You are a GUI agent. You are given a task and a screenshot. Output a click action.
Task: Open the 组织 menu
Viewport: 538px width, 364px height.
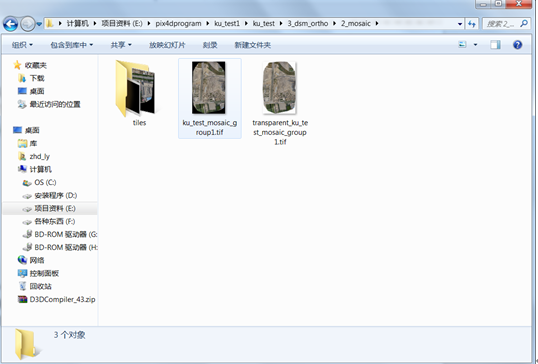[22, 45]
